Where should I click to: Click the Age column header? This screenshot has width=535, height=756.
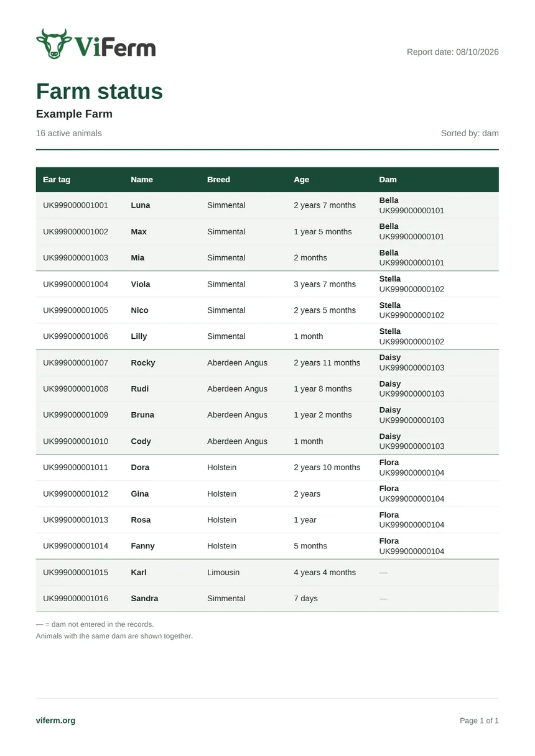(301, 180)
